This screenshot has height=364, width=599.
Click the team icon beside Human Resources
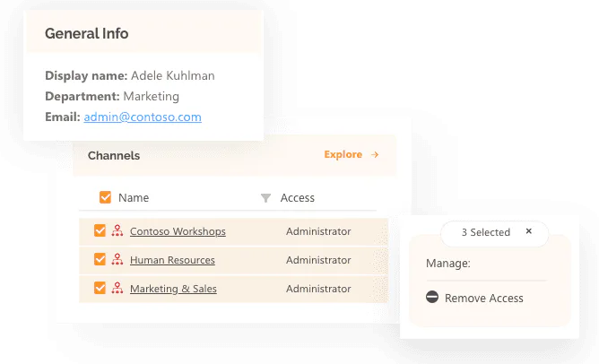(117, 259)
